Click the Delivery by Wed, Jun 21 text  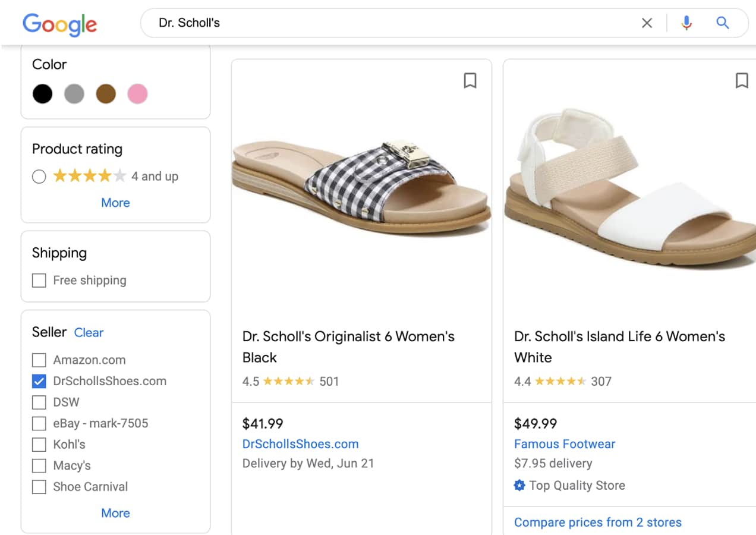(308, 464)
